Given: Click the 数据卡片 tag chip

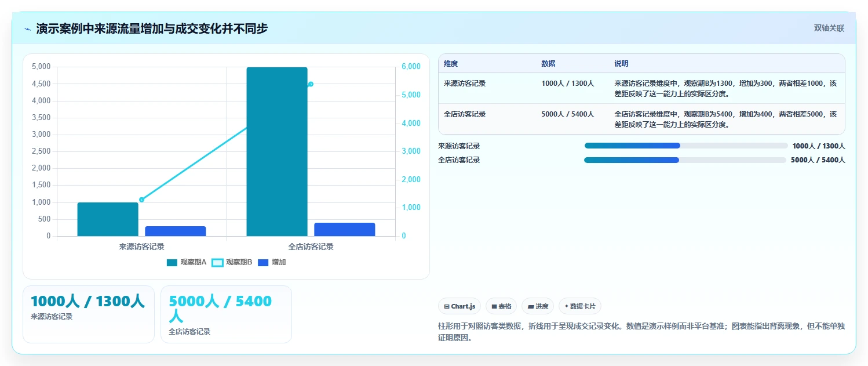Looking at the screenshot, I should click(x=580, y=306).
